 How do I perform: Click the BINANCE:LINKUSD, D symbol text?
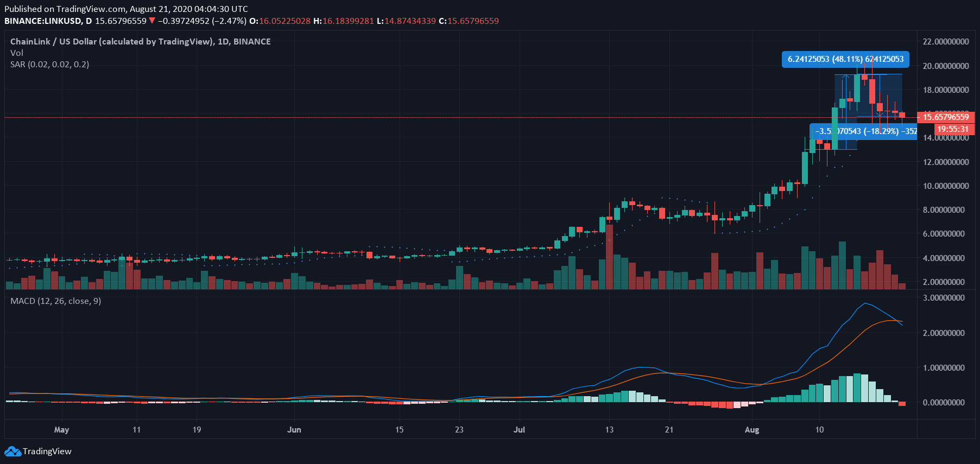pyautogui.click(x=48, y=21)
